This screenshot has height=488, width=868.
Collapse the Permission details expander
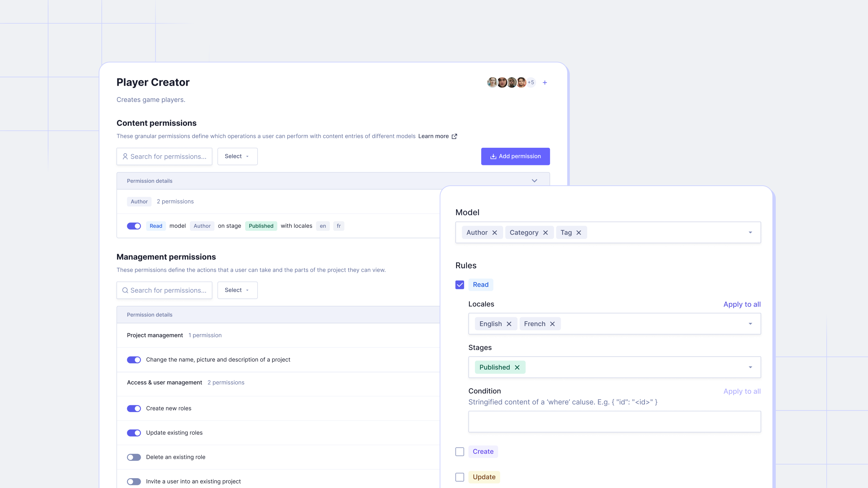click(534, 181)
